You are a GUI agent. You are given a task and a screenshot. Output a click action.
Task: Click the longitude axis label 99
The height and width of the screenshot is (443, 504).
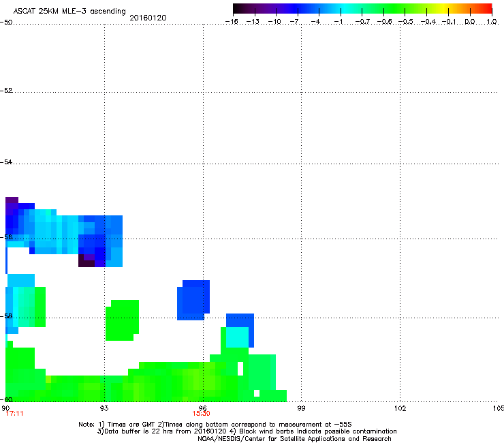[x=301, y=408]
